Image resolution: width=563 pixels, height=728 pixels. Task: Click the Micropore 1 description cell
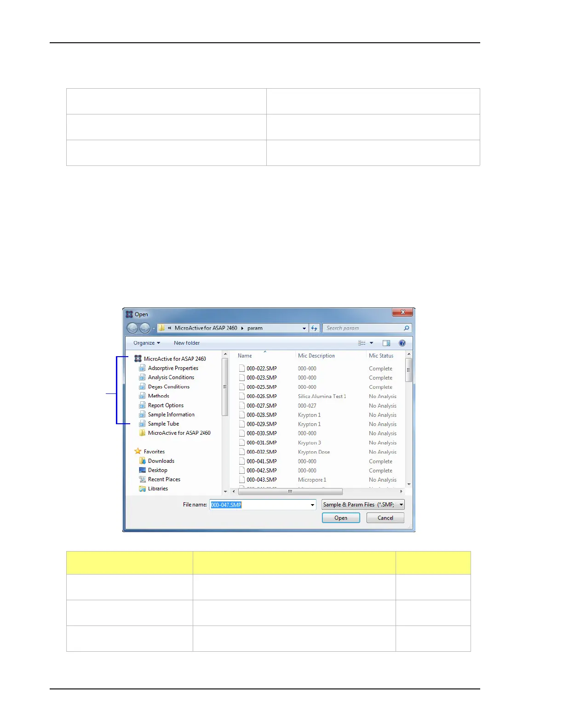tap(312, 480)
